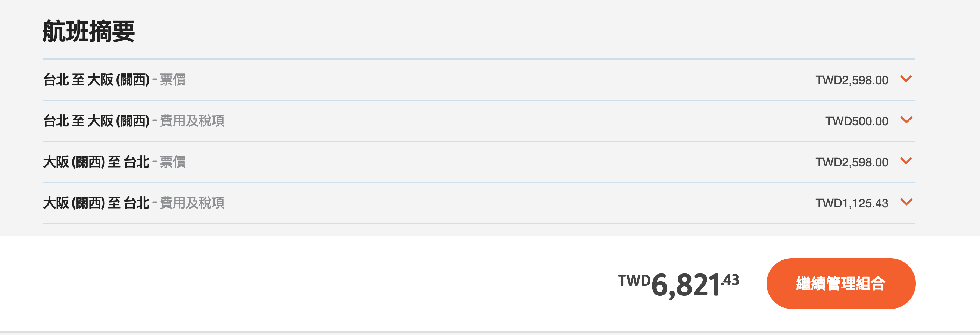Click gray 費用及稅項 label in the fourth row
The image size is (980, 335).
coord(192,203)
